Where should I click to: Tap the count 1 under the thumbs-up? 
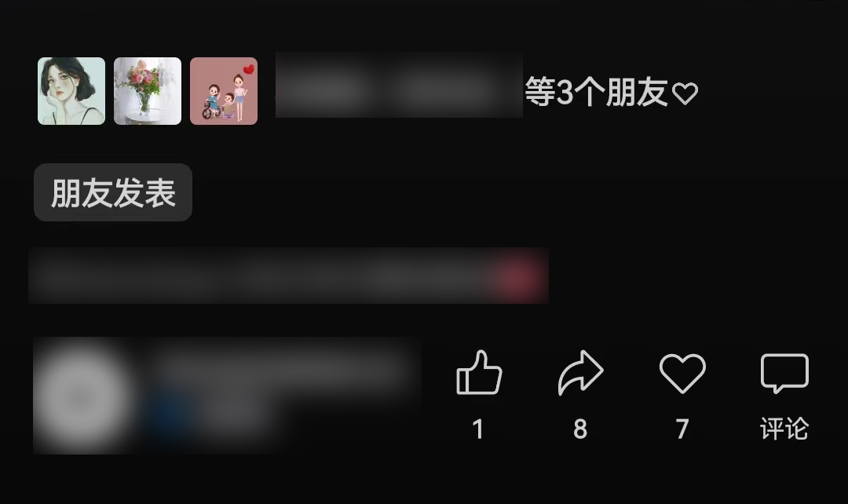point(478,429)
